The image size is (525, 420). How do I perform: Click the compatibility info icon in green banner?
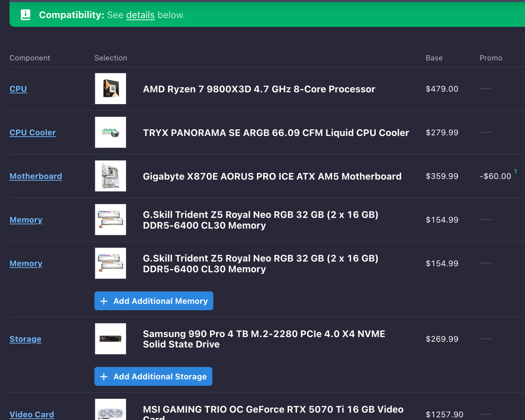click(x=26, y=15)
